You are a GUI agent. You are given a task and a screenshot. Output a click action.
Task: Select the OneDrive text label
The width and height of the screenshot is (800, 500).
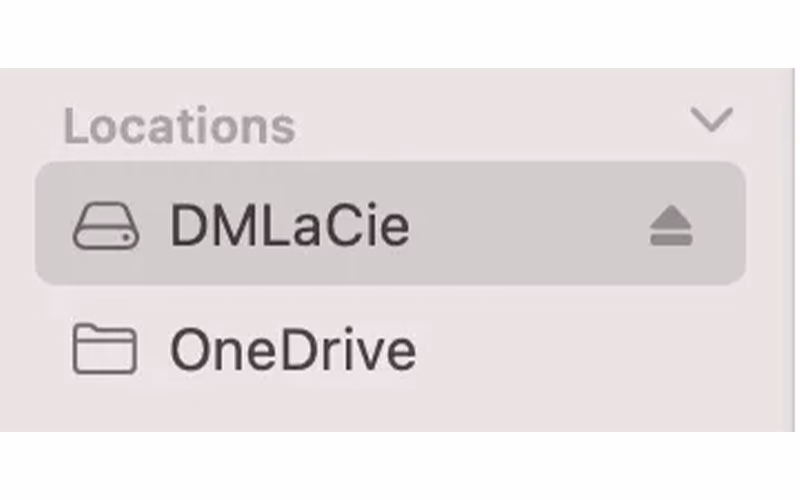pos(292,350)
